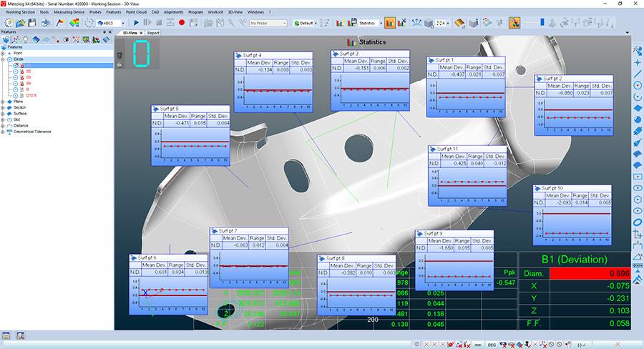Select the Circle tool in right toolbar
Image resolution: width=644 pixels, height=349 pixels.
pyautogui.click(x=637, y=85)
